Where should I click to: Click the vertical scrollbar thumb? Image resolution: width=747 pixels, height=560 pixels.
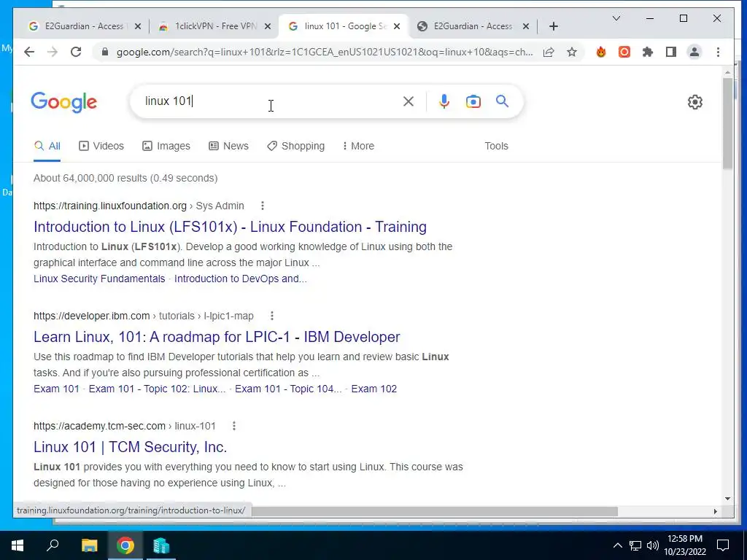tap(727, 122)
